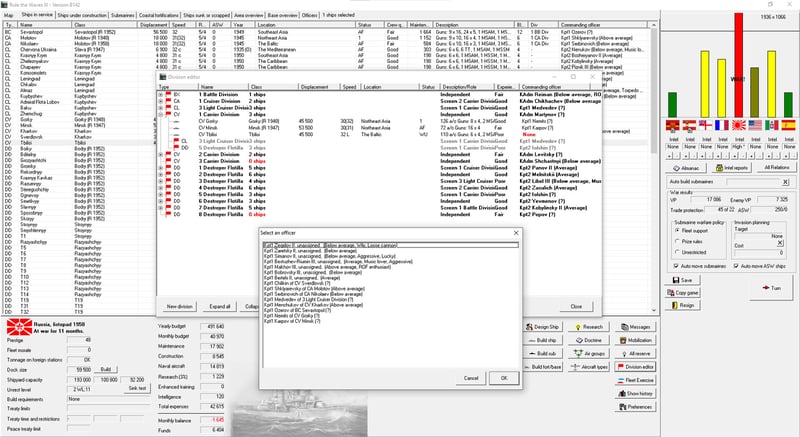This screenshot has width=800, height=437.
Task: Expand the 2 Carrier Division node
Action: tap(161, 155)
